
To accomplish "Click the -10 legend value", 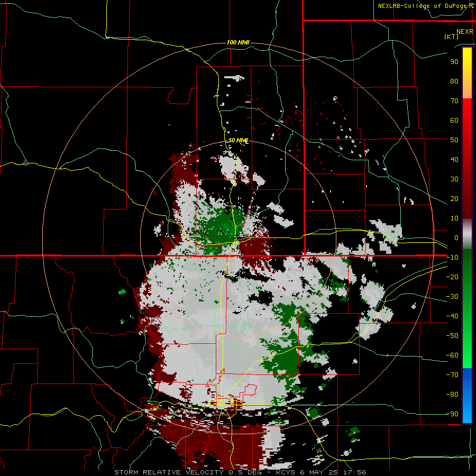I will click(x=452, y=258).
